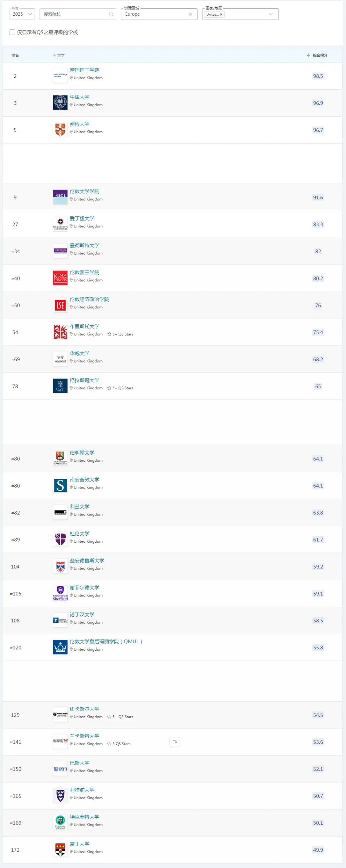Open the 剑桥大学 university link
Screen dimensions: 346x868
[79, 124]
